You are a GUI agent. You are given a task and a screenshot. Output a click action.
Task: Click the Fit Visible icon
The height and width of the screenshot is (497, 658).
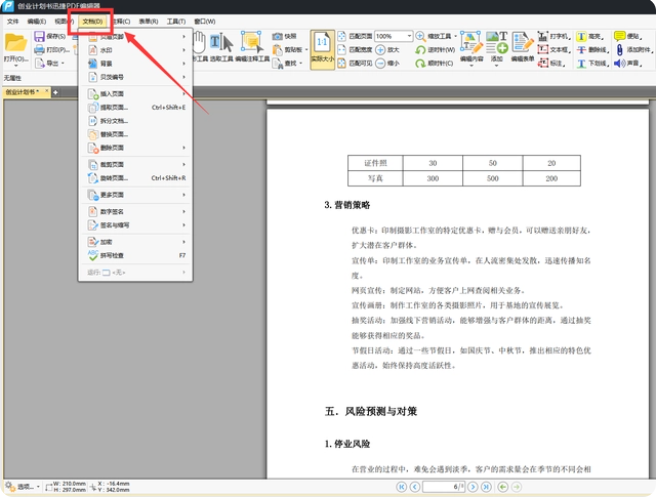click(x=342, y=63)
